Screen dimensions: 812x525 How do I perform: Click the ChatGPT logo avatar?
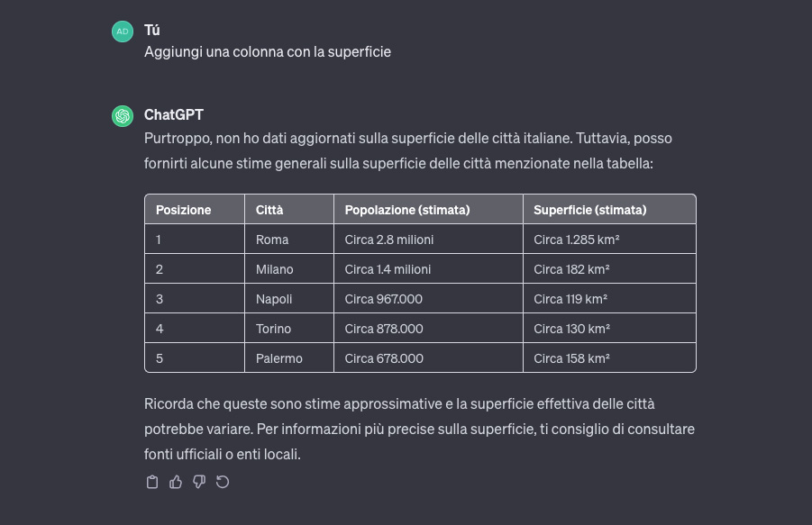click(123, 116)
